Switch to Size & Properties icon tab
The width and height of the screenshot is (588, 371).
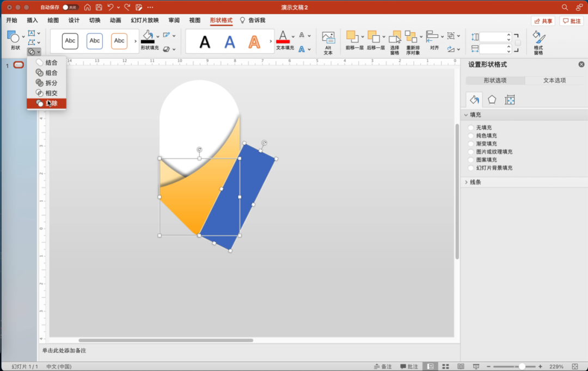coord(510,100)
